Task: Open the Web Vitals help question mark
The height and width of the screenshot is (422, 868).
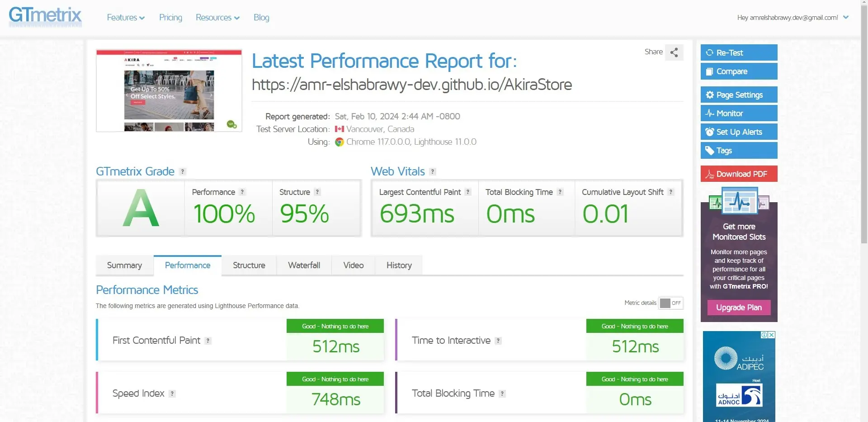Action: pos(433,171)
